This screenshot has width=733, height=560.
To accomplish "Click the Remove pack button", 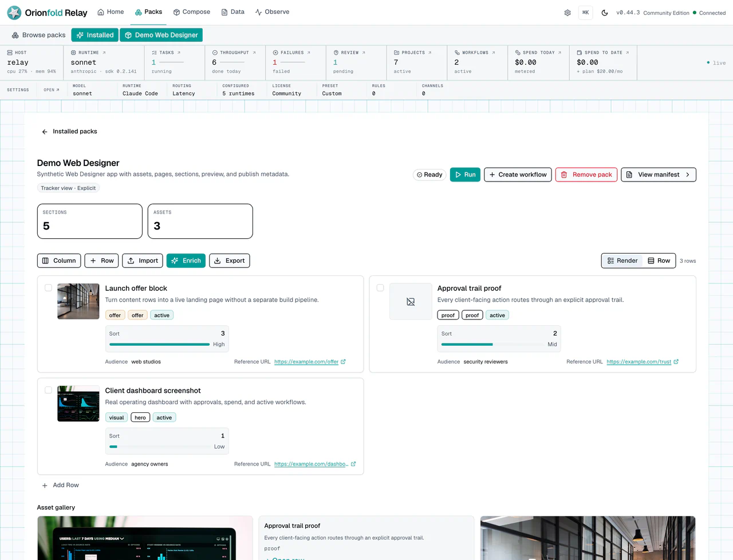I will point(586,175).
